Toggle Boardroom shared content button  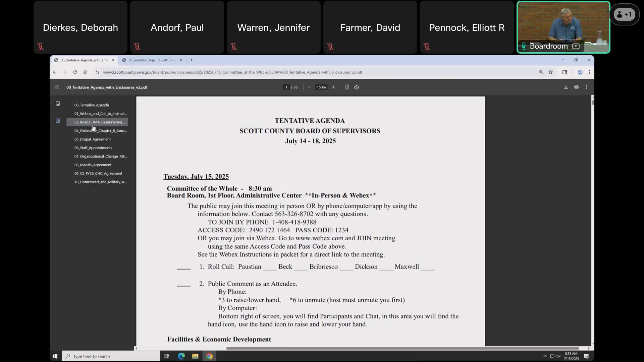pos(576,46)
